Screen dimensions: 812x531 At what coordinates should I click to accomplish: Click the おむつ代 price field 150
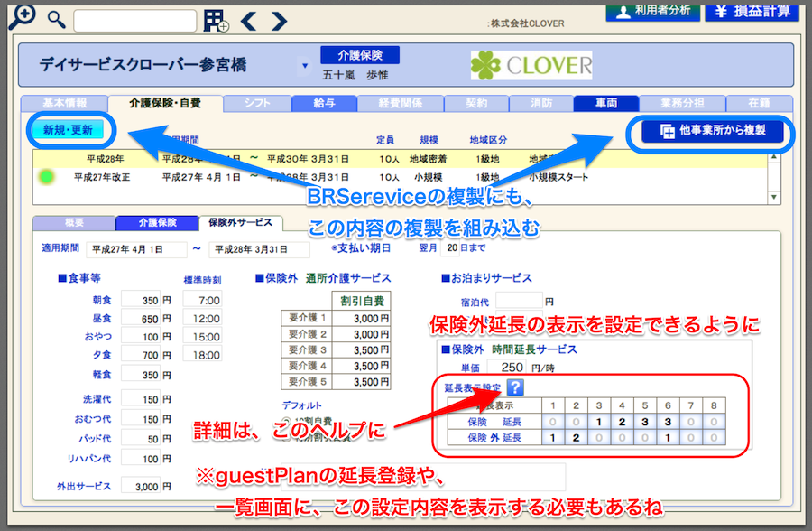coord(141,418)
